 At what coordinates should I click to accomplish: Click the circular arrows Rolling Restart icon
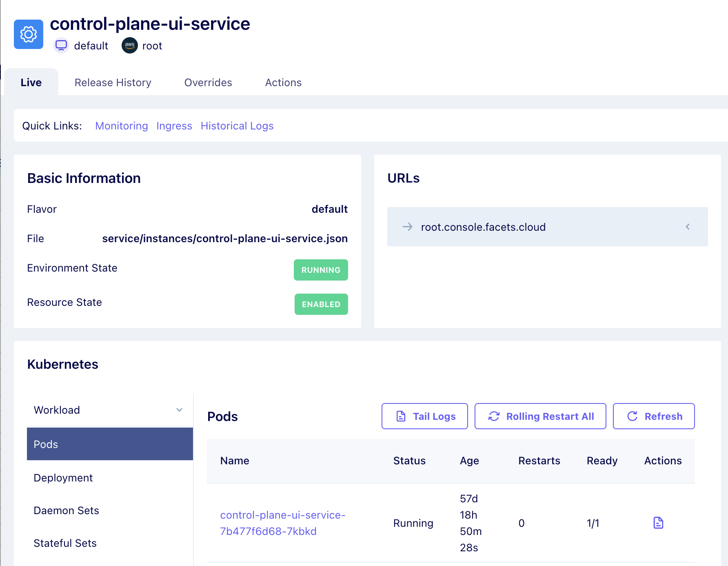click(x=494, y=416)
